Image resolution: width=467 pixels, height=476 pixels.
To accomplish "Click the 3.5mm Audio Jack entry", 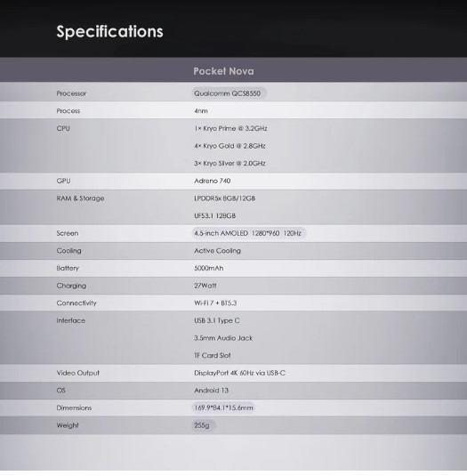I will [223, 338].
